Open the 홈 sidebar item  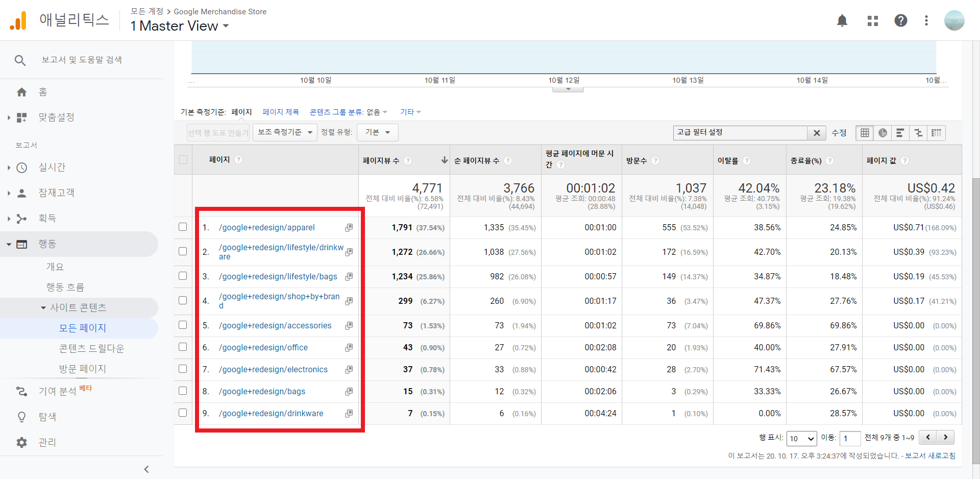pos(43,92)
